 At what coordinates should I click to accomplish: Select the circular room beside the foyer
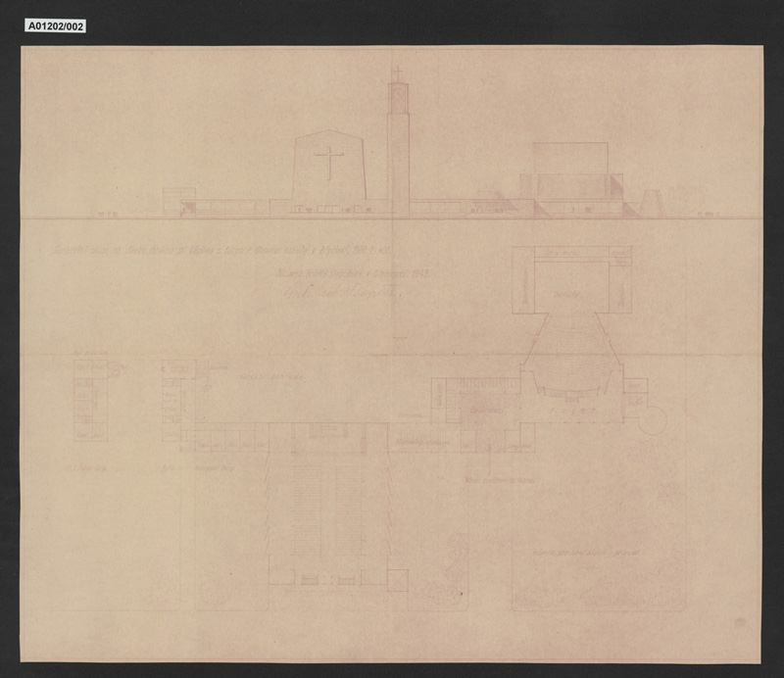click(653, 420)
